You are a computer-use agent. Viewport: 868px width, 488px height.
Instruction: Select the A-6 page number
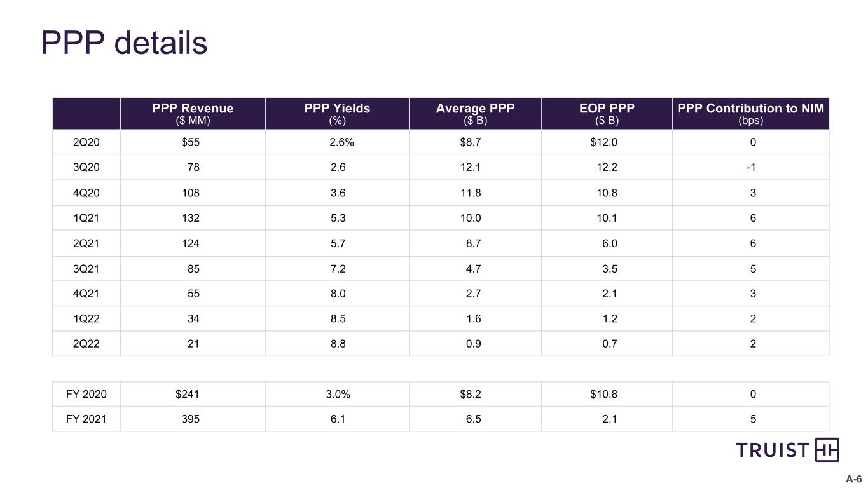point(853,478)
